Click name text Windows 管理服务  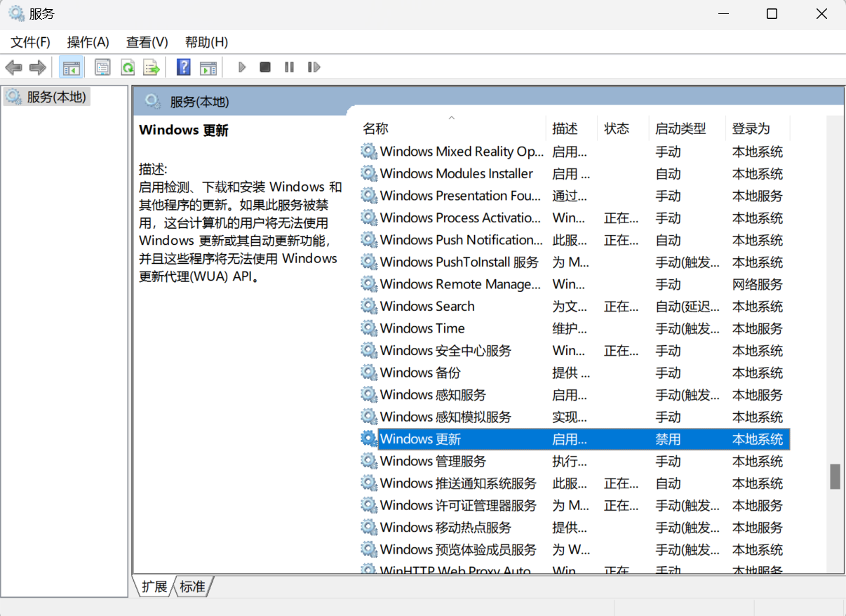433,461
